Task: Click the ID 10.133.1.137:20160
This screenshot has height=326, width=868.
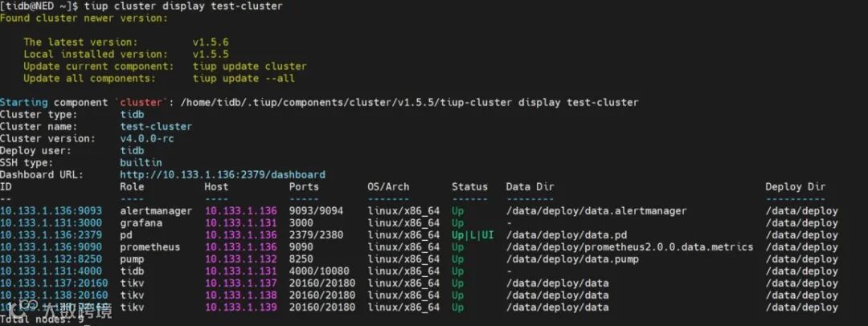Action: click(x=54, y=283)
